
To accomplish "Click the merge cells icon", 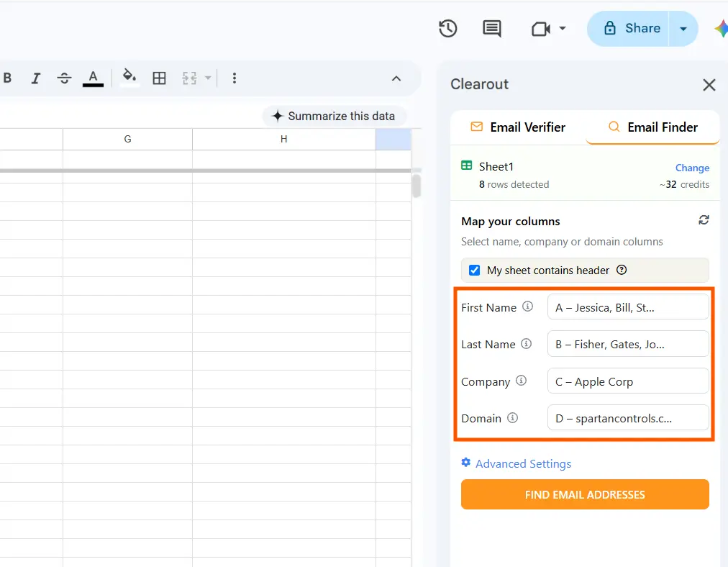I will pyautogui.click(x=189, y=78).
